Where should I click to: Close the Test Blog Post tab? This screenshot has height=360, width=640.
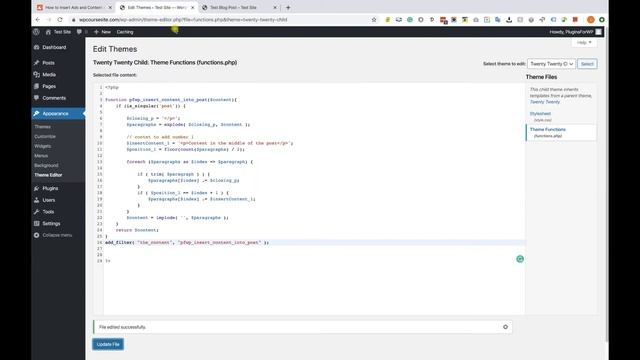click(275, 7)
